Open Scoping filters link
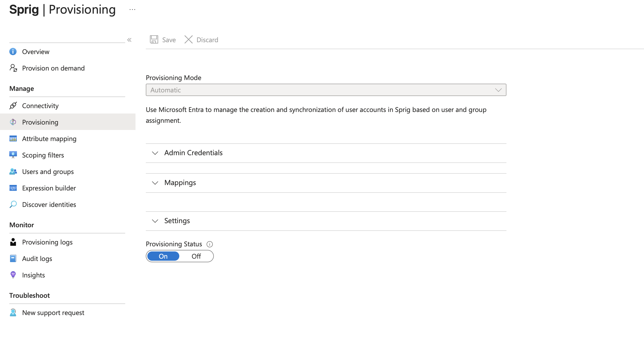The height and width of the screenshot is (358, 644). click(x=43, y=155)
